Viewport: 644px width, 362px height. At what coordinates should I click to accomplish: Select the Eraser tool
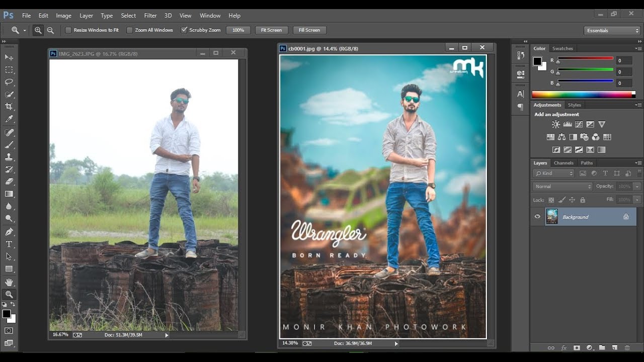9,182
